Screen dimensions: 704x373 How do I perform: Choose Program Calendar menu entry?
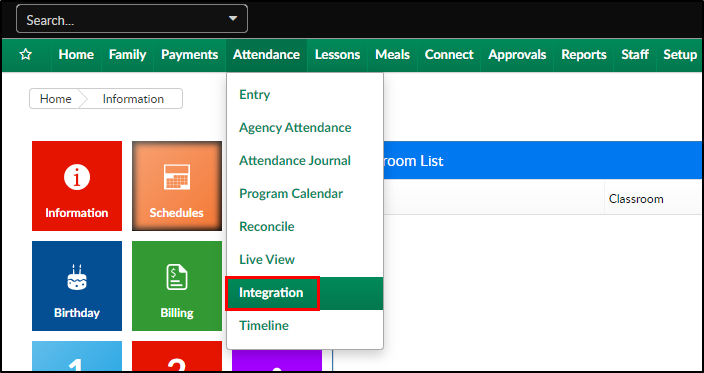point(305,193)
